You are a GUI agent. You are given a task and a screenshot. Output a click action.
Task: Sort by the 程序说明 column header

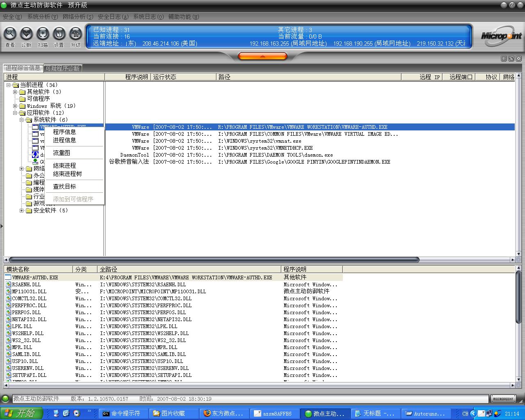[x=128, y=77]
